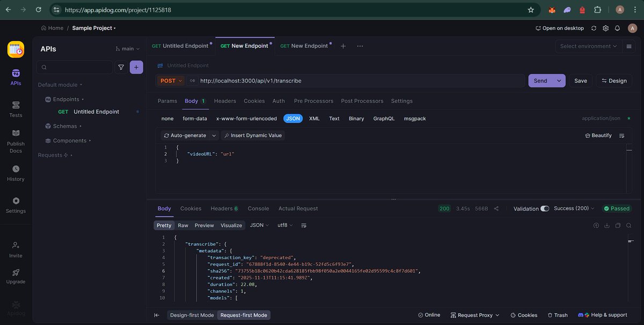644x325 pixels.
Task: Expand the Endpoints tree in sidebar
Action: click(65, 99)
